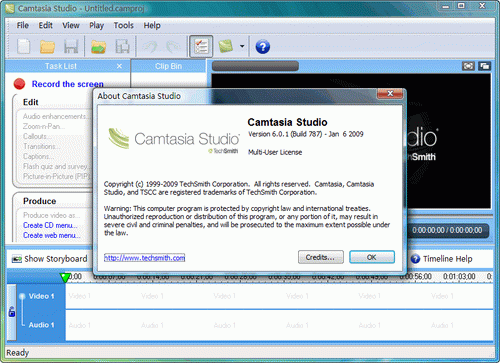This screenshot has height=363, width=500.
Task: Click the preview full screen icon
Action: point(468,66)
